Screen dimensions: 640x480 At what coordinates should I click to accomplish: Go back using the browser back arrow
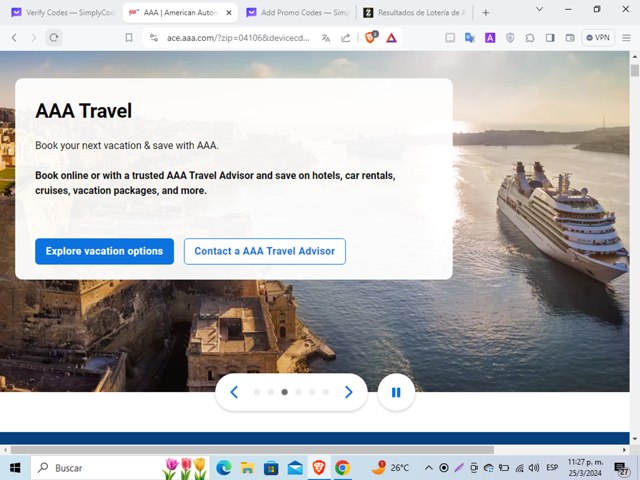click(x=14, y=38)
